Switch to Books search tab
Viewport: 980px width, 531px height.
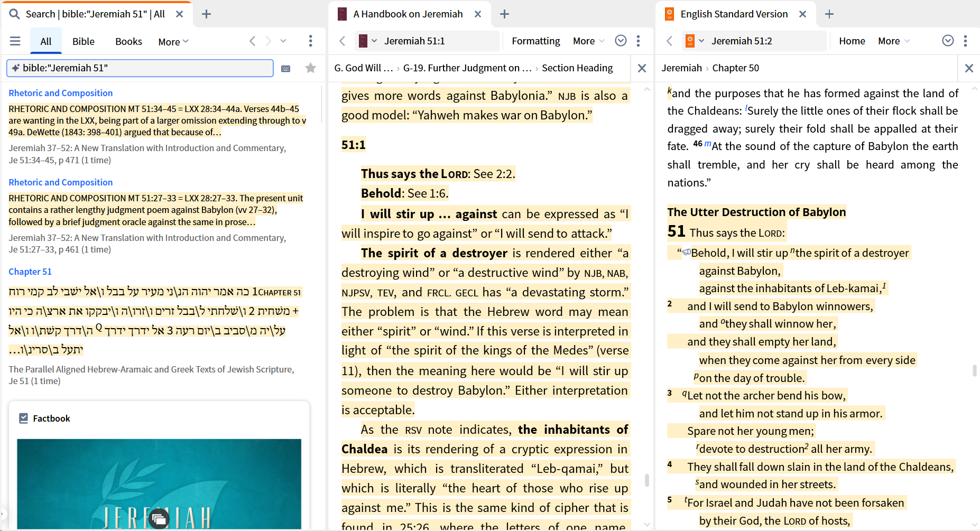tap(129, 41)
